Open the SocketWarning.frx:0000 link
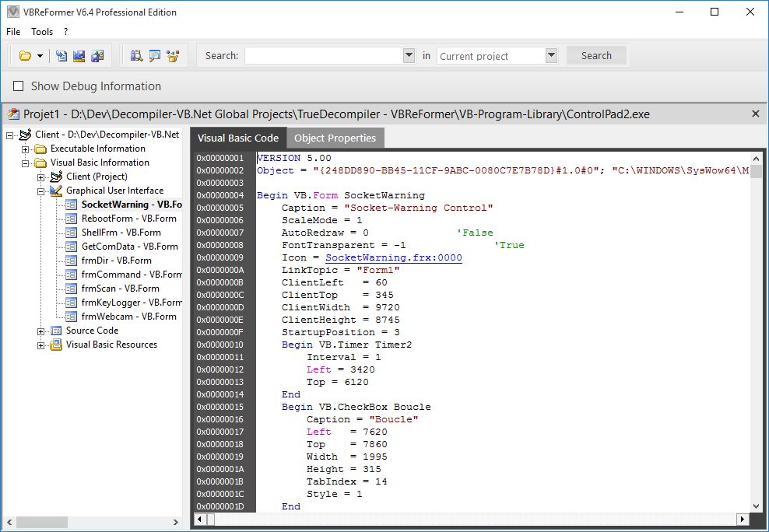This screenshot has height=532, width=769. (x=393, y=257)
